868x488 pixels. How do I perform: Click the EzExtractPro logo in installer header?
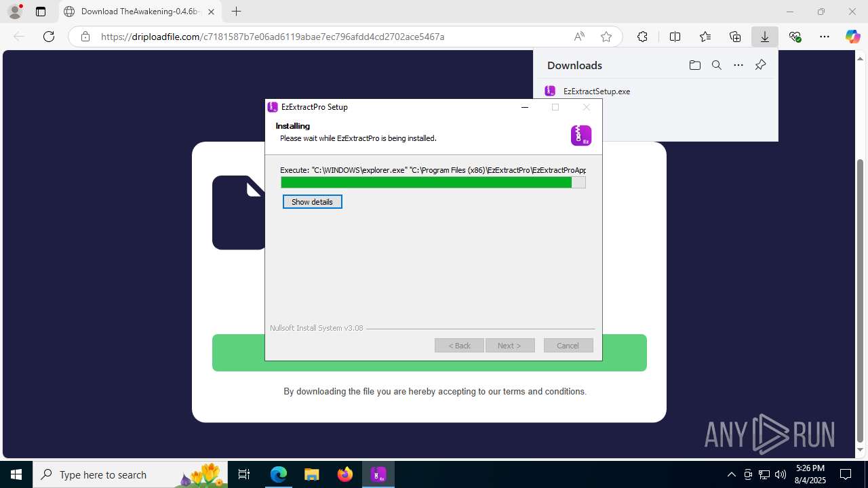coord(581,136)
